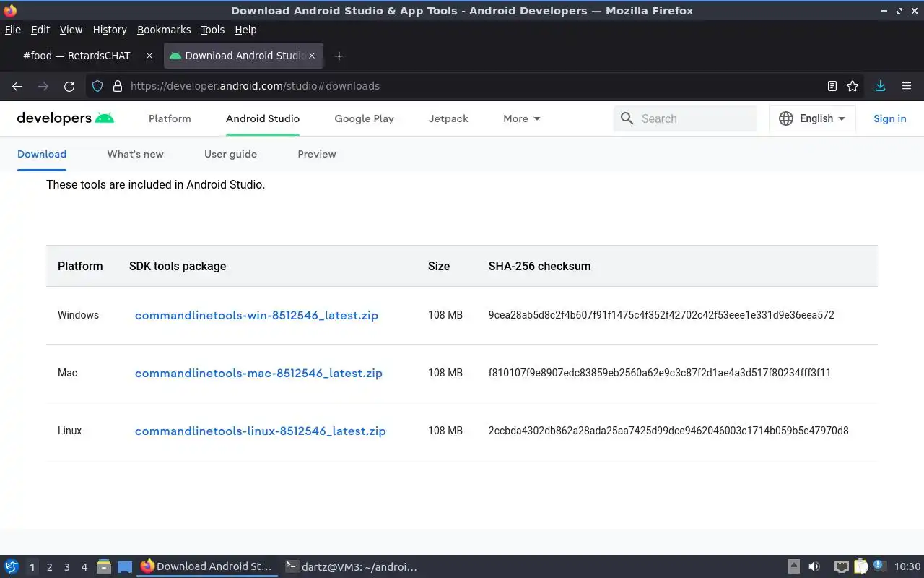Image resolution: width=924 pixels, height=578 pixels.
Task: Open the User guide sub-tab
Action: tap(230, 154)
